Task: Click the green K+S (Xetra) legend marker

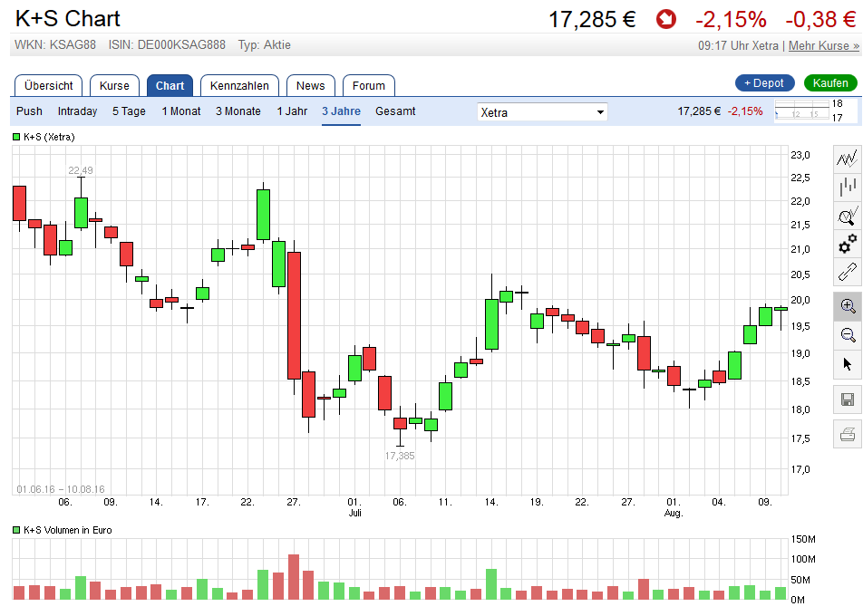Action: point(16,137)
